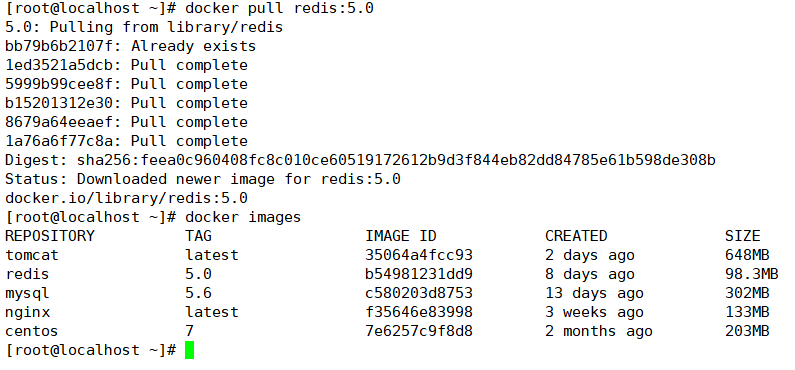Screen dimensions: 795x370
Task: Click the 'docker images' command text
Action: (243, 217)
